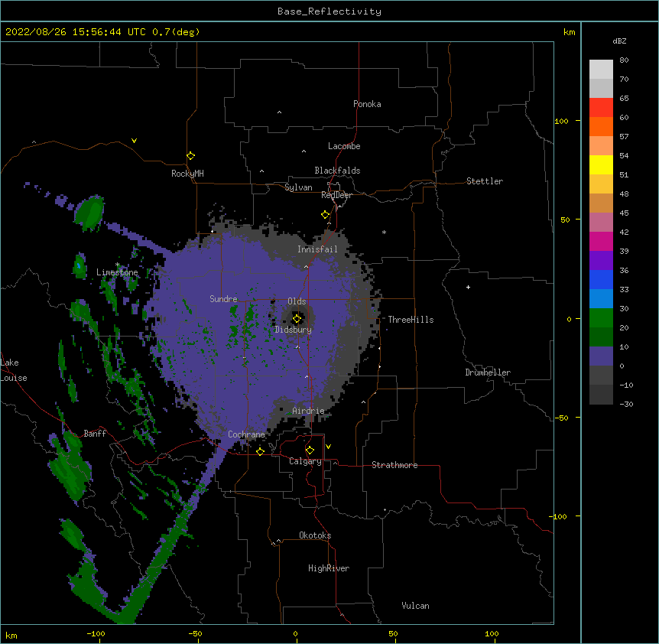
Task: Click the Lake Louise label
Action: (x=14, y=370)
